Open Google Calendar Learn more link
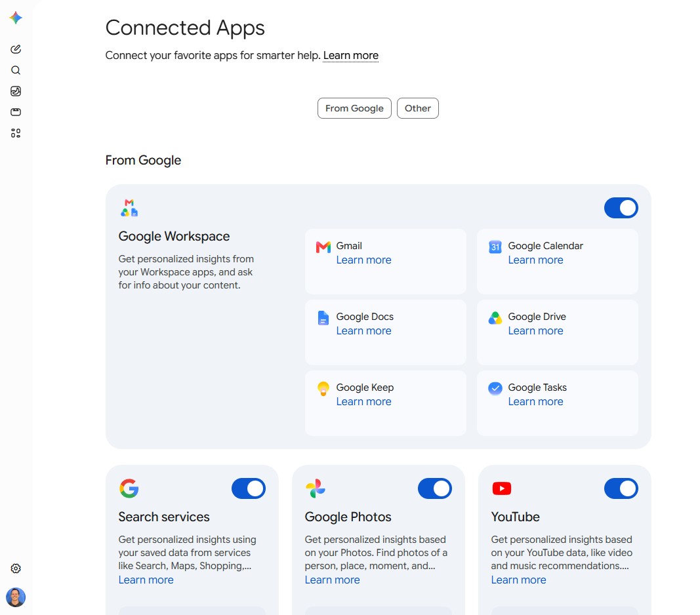Screen dimensions: 700x615 click(536, 260)
